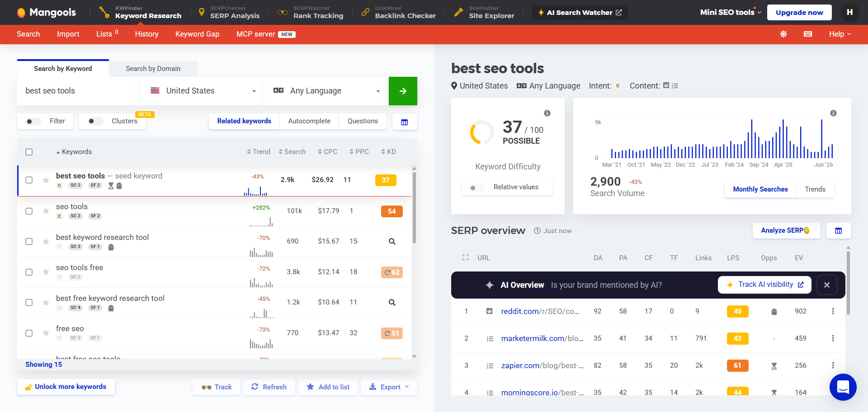The image size is (868, 412).
Task: Open keyboard shortcuts icon in red bar
Action: pyautogui.click(x=808, y=34)
